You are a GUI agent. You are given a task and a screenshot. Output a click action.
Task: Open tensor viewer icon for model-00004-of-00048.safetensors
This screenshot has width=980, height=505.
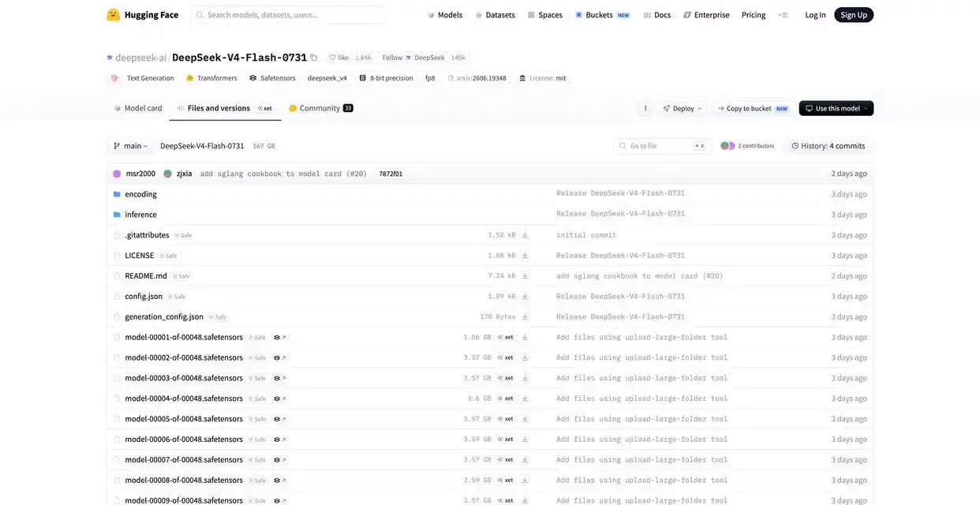tap(280, 398)
